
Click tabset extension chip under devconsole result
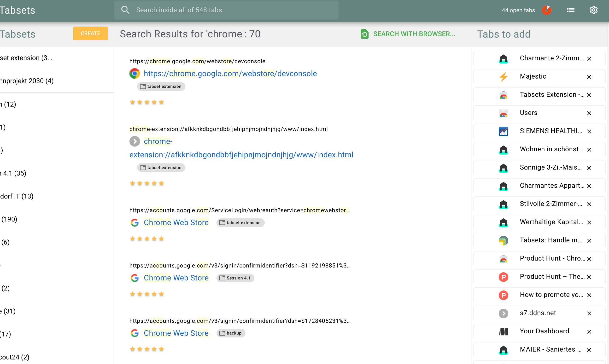tap(161, 86)
